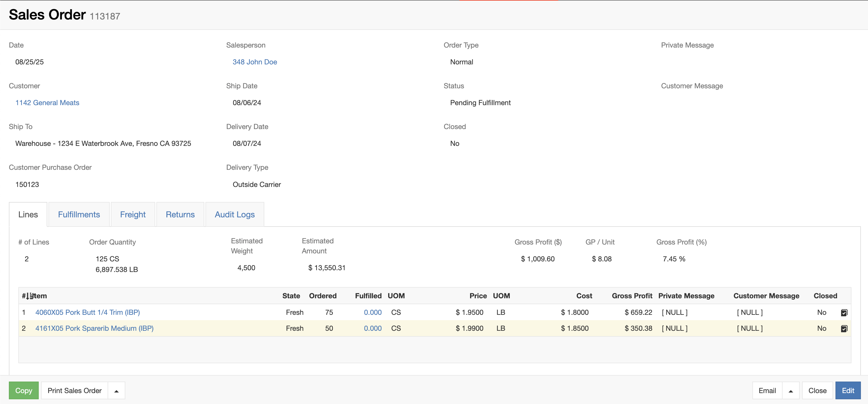This screenshot has width=868, height=404.
Task: Open customer 1142 General Meats
Action: (x=47, y=103)
